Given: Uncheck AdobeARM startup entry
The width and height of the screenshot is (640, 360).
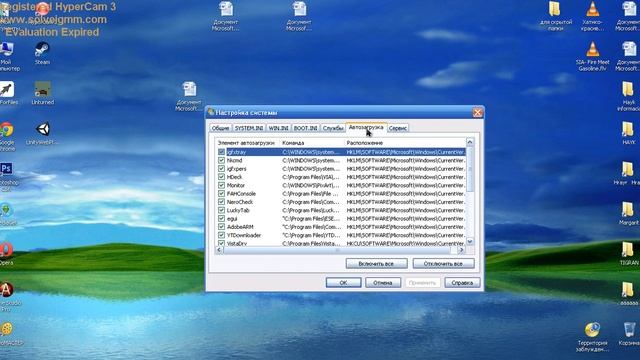Looking at the screenshot, I should point(221,227).
